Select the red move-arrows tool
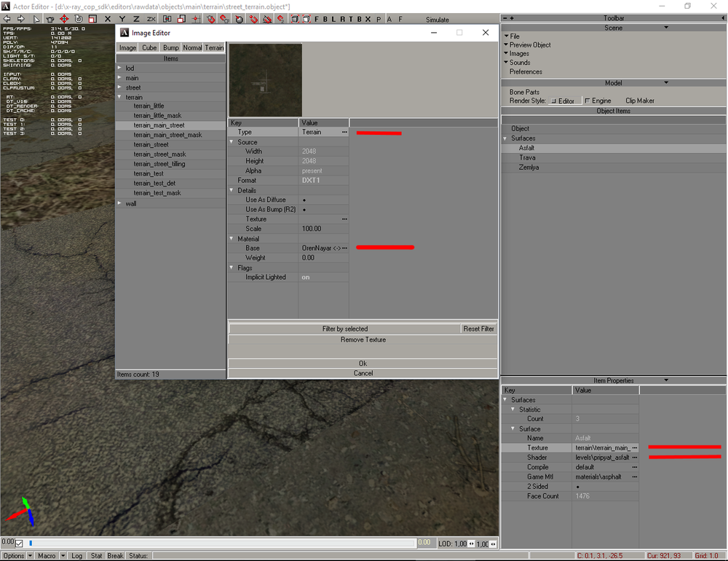This screenshot has width=728, height=561. [64, 19]
